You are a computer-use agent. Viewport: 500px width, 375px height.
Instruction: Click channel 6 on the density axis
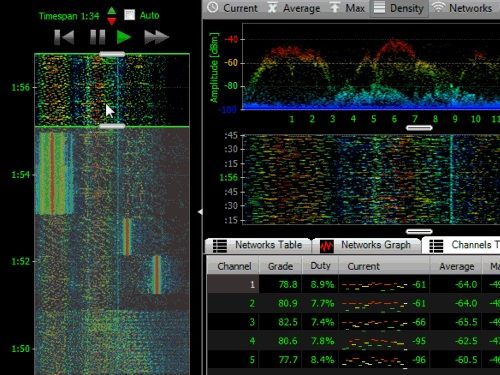pyautogui.click(x=394, y=119)
